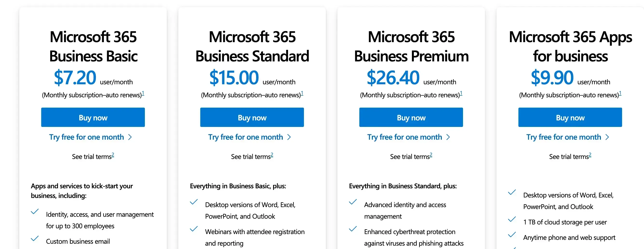This screenshot has width=644, height=249.
Task: Click Buy now for Microsoft 365 Apps for business
Action: tap(570, 117)
